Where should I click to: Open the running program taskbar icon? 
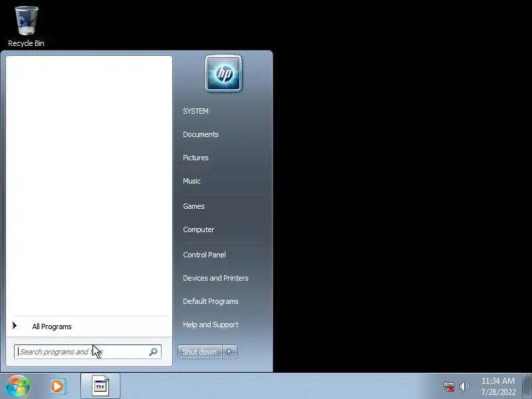click(100, 386)
